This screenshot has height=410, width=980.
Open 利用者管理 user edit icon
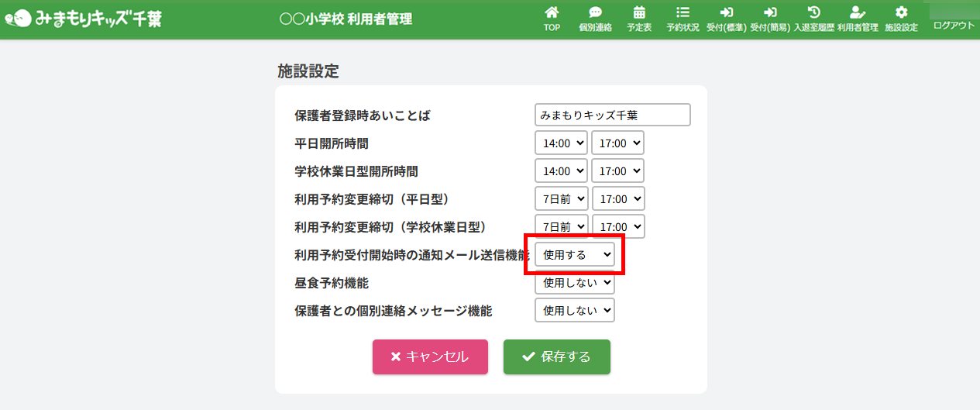(857, 12)
